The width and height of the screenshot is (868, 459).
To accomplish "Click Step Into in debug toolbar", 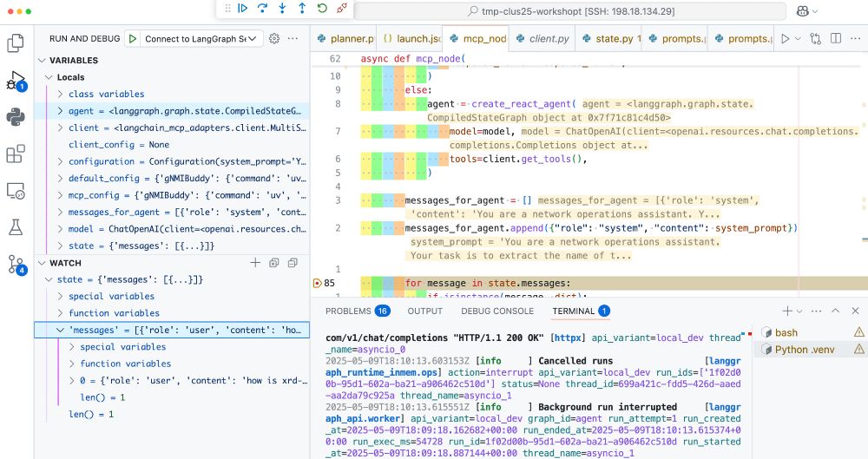I will click(282, 9).
